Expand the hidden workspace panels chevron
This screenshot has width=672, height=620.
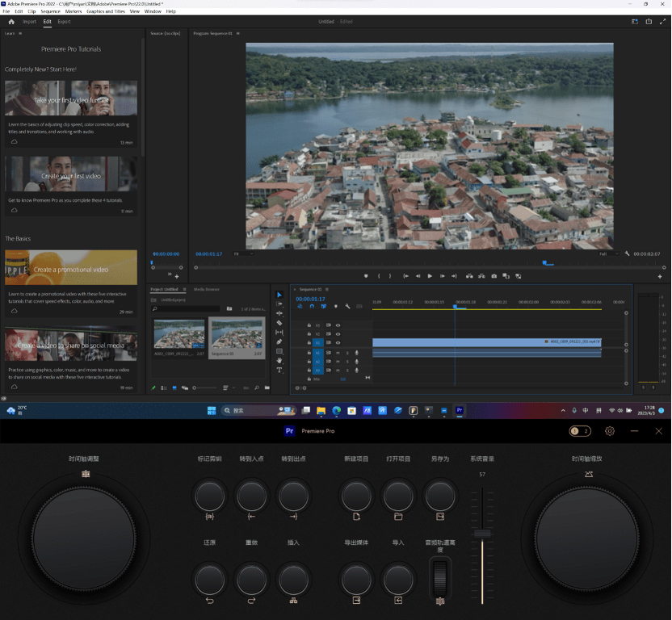pos(168,275)
